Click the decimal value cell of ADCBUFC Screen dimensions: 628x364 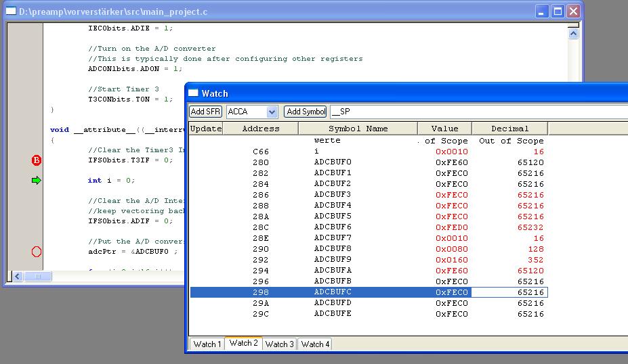pyautogui.click(x=509, y=292)
